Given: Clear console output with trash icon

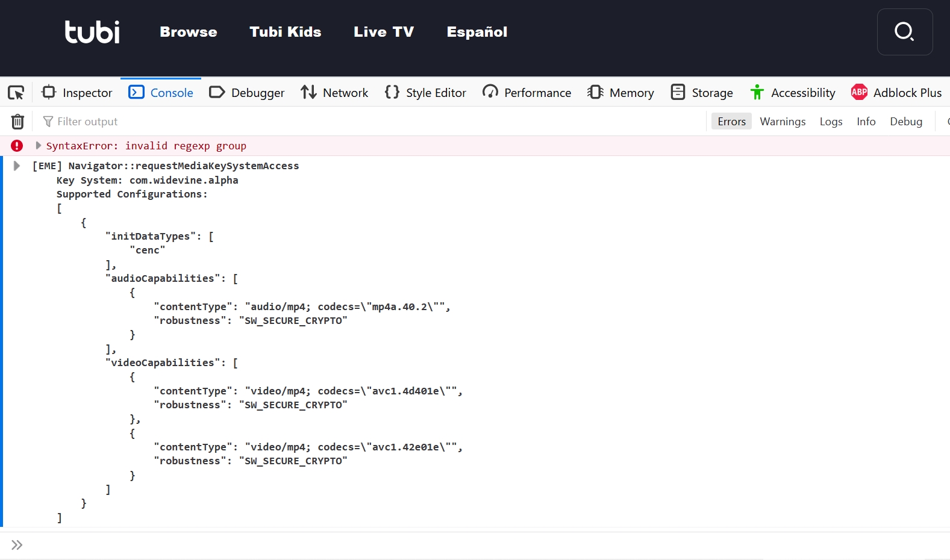Looking at the screenshot, I should [x=17, y=122].
